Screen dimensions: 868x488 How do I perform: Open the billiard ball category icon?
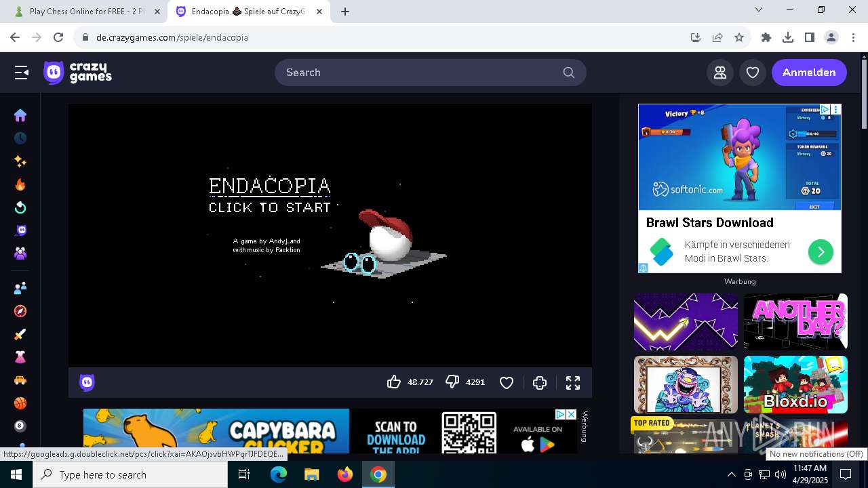tap(20, 426)
